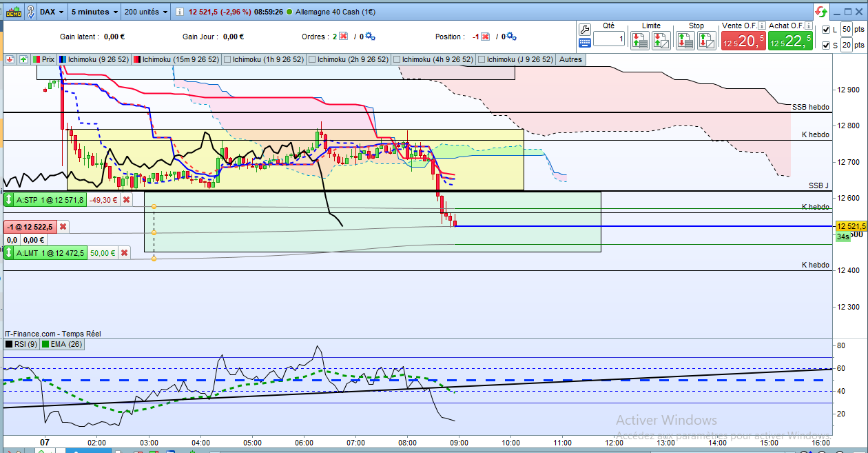
Task: Click second Stop order button
Action: (x=706, y=41)
